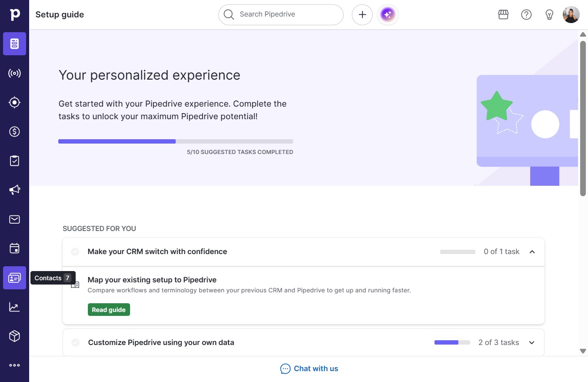
Task: Click the scrollbar up arrow
Action: tap(583, 34)
